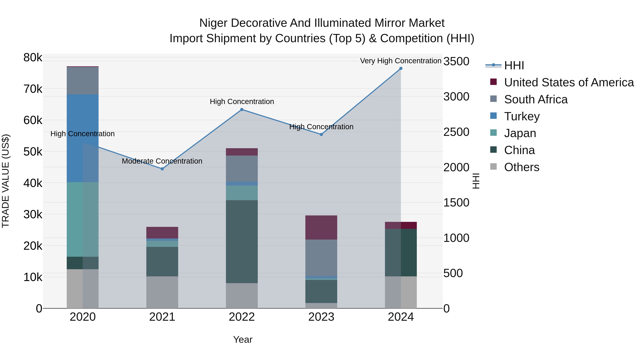644x362 pixels.
Task: Click the 2024 HHI data point
Action: click(x=401, y=68)
